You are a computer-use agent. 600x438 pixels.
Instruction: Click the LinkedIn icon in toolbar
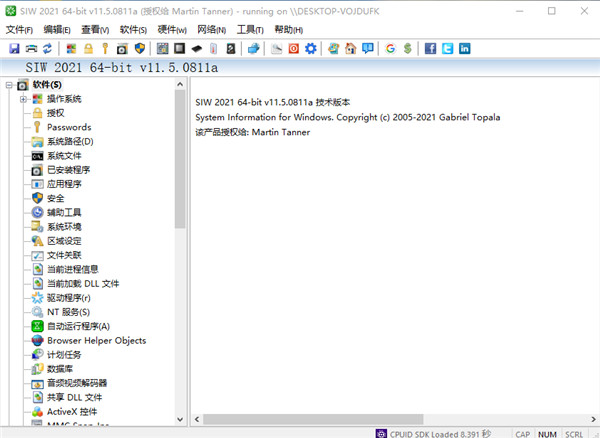click(464, 48)
